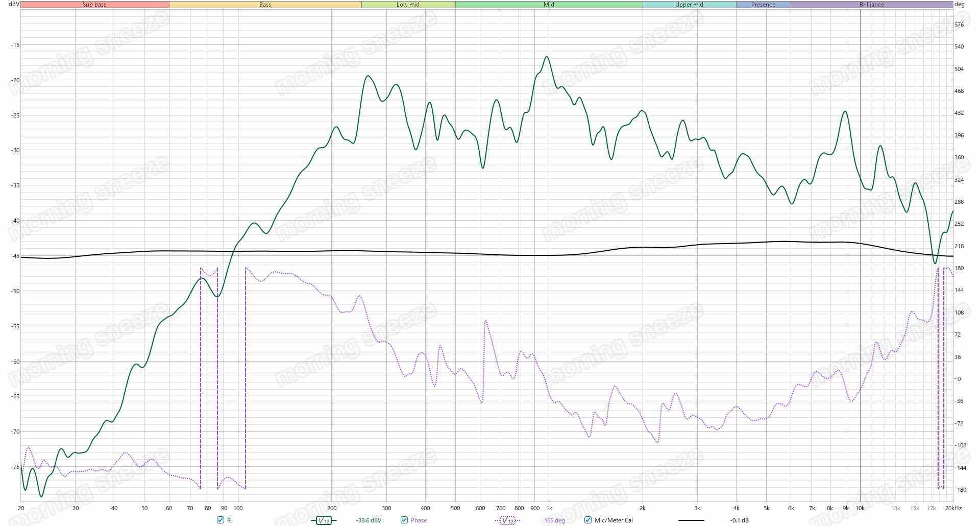Select the 165 deg phase readout
The height and width of the screenshot is (526, 980).
click(554, 520)
